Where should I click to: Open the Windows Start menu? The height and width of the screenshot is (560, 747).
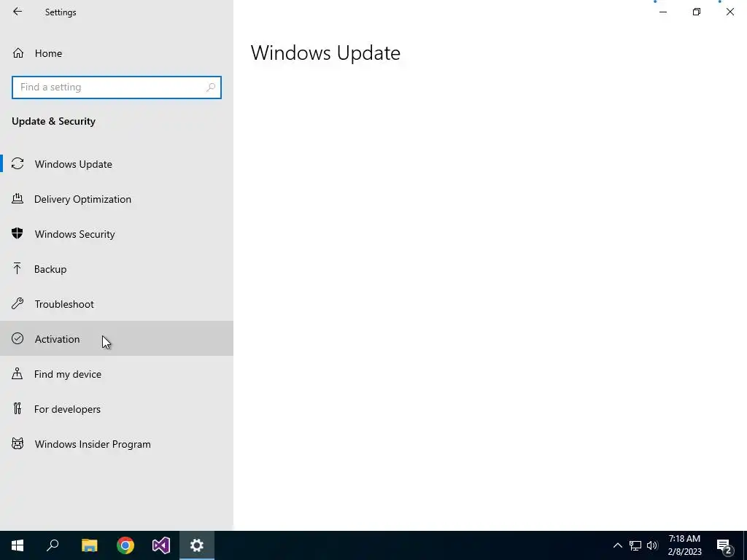[x=18, y=545]
